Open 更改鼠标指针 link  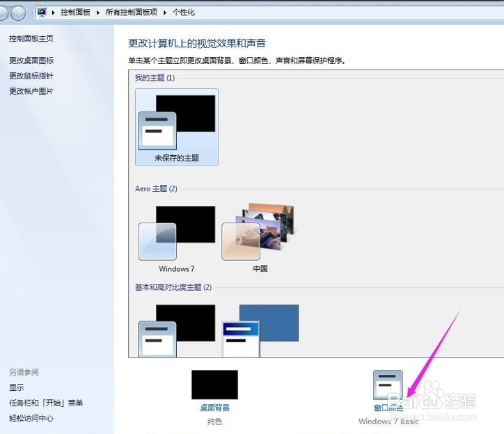tap(31, 76)
